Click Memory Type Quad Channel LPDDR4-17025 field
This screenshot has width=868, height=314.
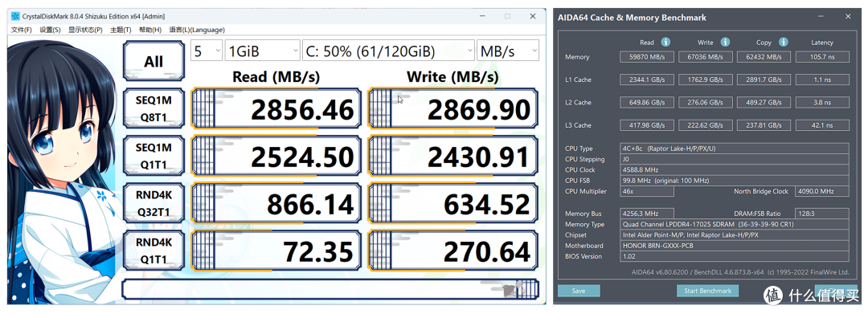coord(735,224)
